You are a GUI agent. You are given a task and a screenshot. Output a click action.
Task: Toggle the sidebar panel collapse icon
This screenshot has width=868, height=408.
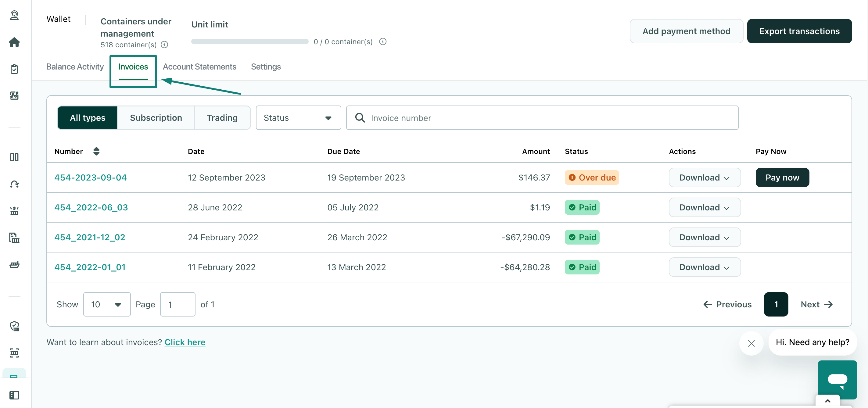pos(14,395)
